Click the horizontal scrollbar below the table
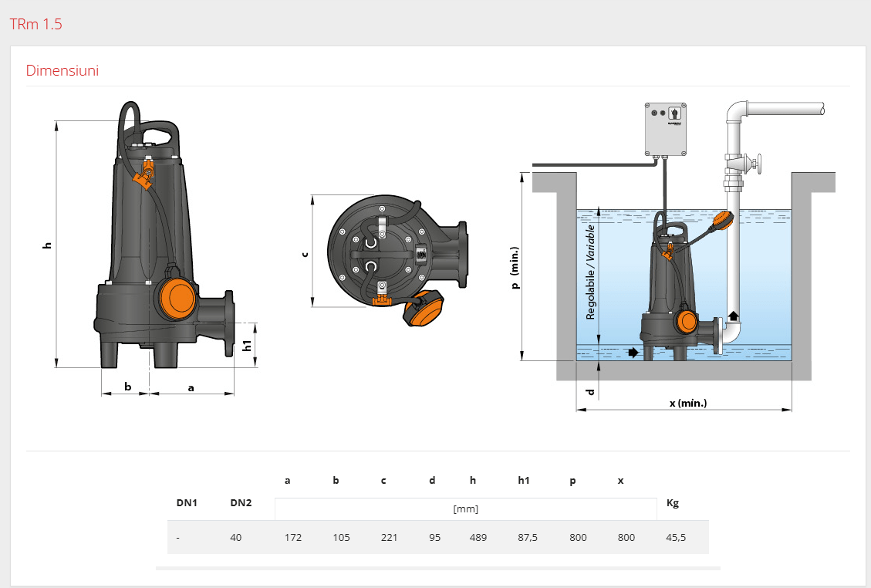The image size is (871, 588). (437, 568)
